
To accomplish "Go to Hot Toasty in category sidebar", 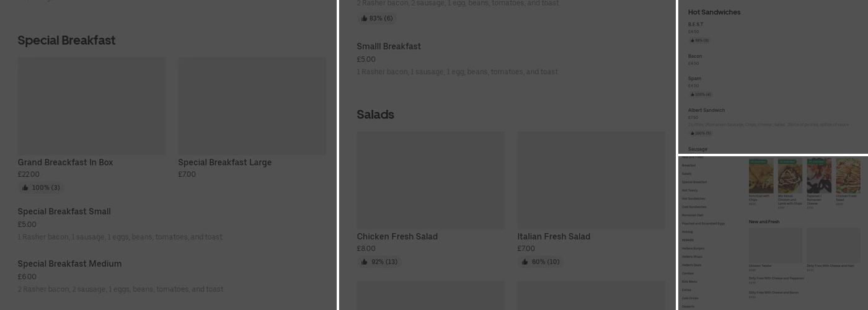I will (689, 190).
